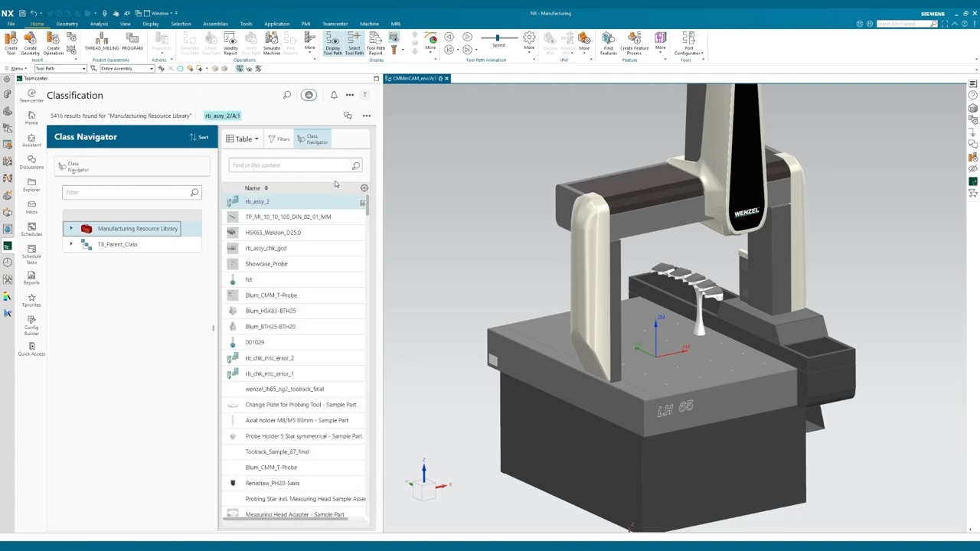The height and width of the screenshot is (551, 980).
Task: Open Reports in the Teamcenter sidebar
Action: (x=31, y=278)
